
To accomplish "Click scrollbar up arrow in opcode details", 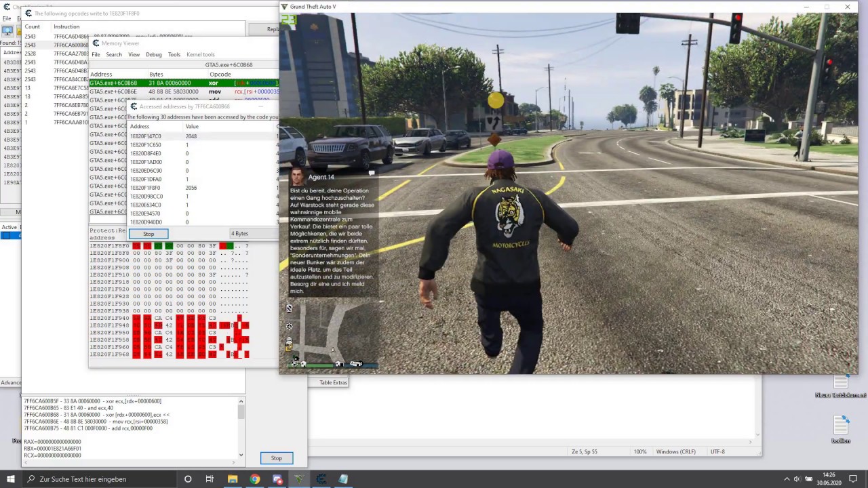I will [x=241, y=401].
